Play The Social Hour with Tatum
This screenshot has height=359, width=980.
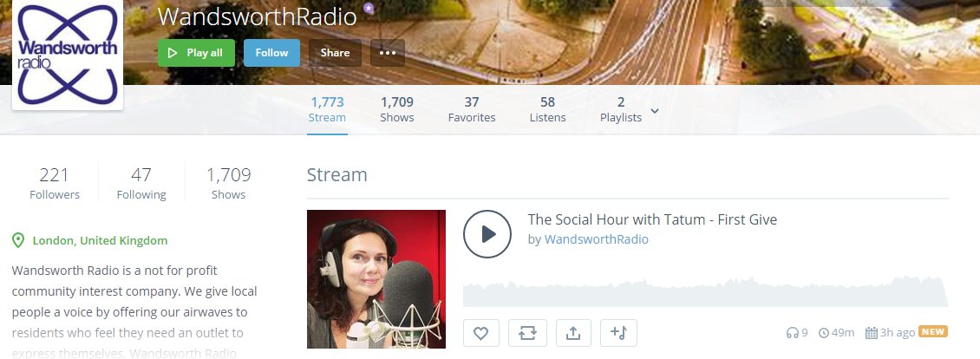tap(487, 234)
